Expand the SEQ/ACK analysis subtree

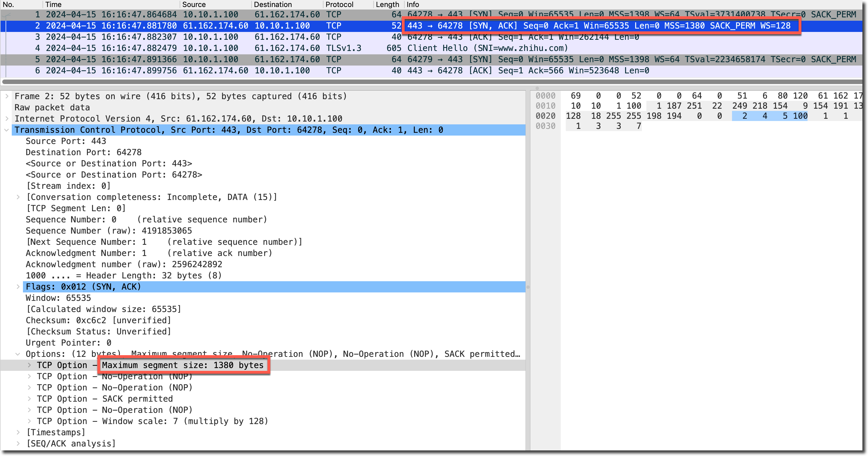click(x=18, y=443)
